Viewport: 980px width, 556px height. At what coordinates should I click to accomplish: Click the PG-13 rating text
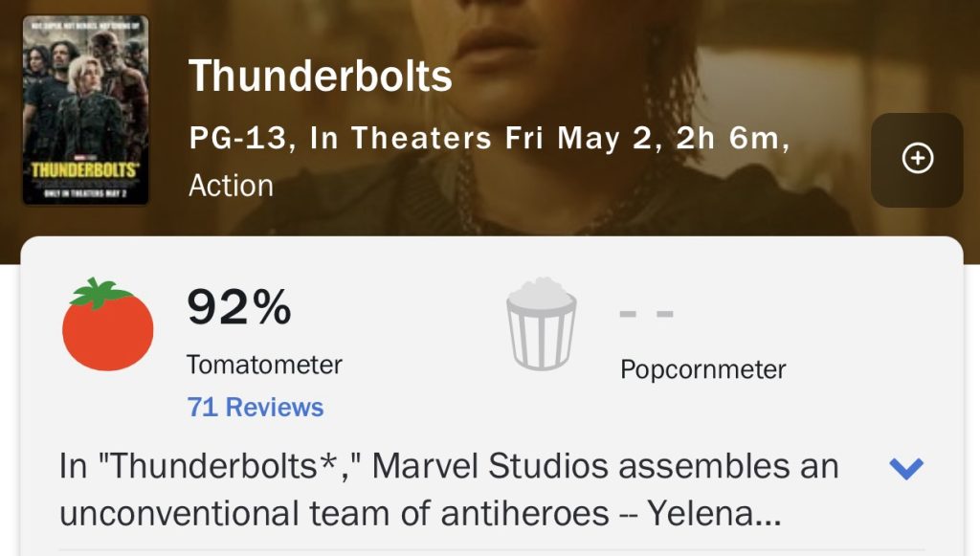(237, 140)
